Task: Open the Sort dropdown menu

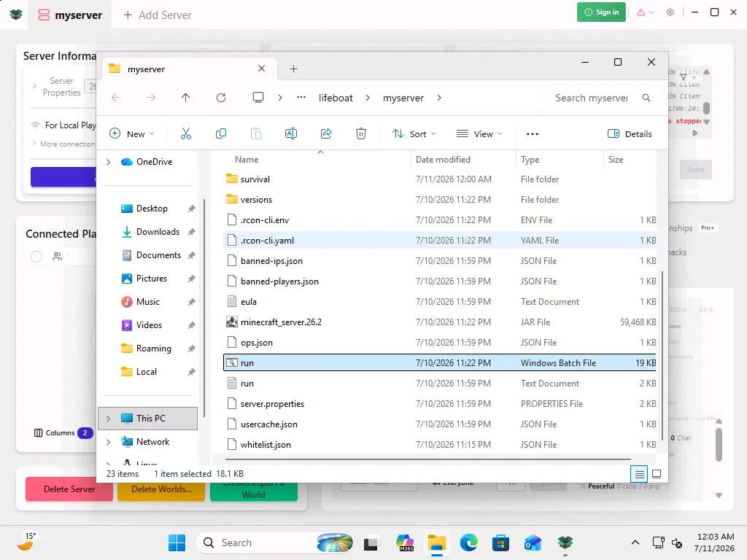Action: coord(414,134)
